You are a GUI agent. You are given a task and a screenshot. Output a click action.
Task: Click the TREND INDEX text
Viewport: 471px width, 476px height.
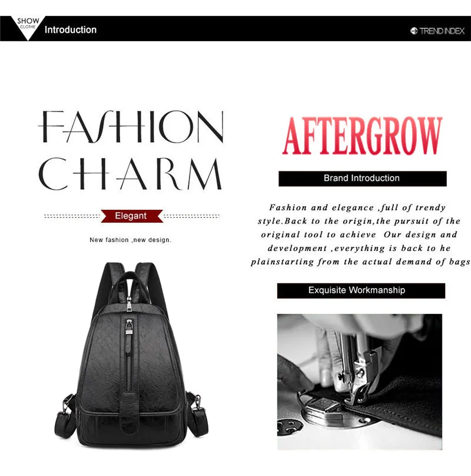click(442, 31)
